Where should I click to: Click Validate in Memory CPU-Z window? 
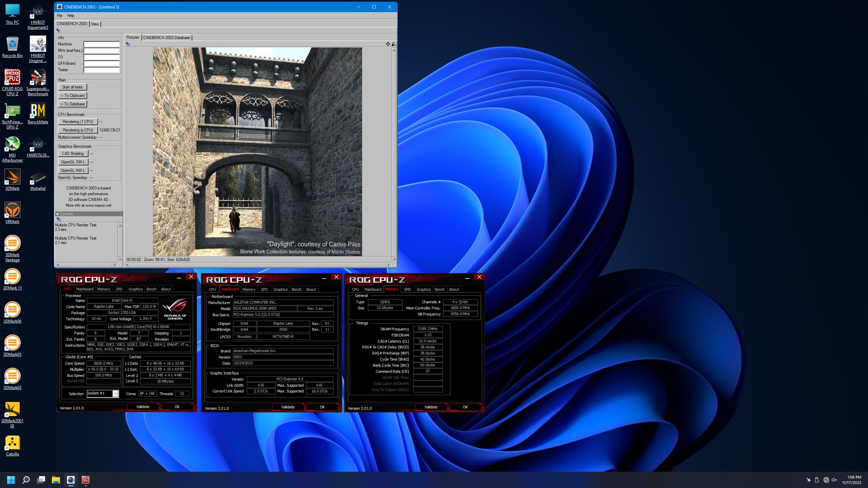click(431, 407)
